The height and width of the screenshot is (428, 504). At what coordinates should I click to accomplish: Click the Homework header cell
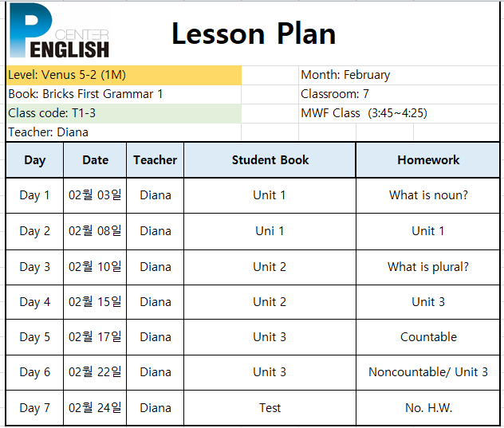tap(427, 160)
